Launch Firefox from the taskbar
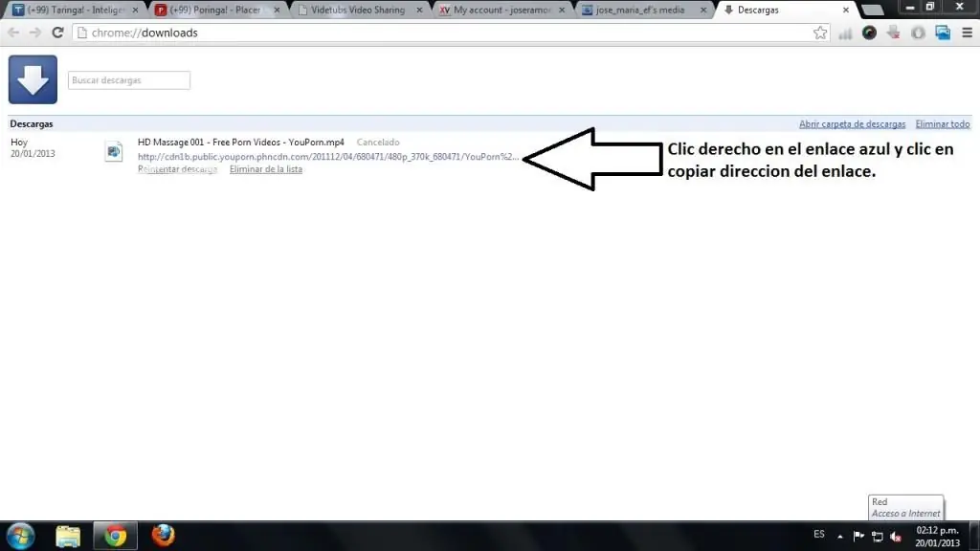The width and height of the screenshot is (980, 551). click(163, 536)
